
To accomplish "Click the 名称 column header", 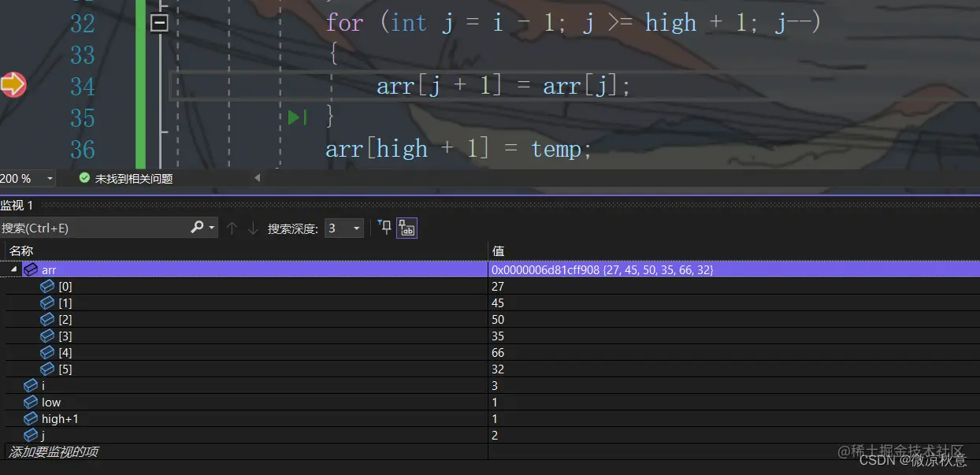I will [x=21, y=250].
